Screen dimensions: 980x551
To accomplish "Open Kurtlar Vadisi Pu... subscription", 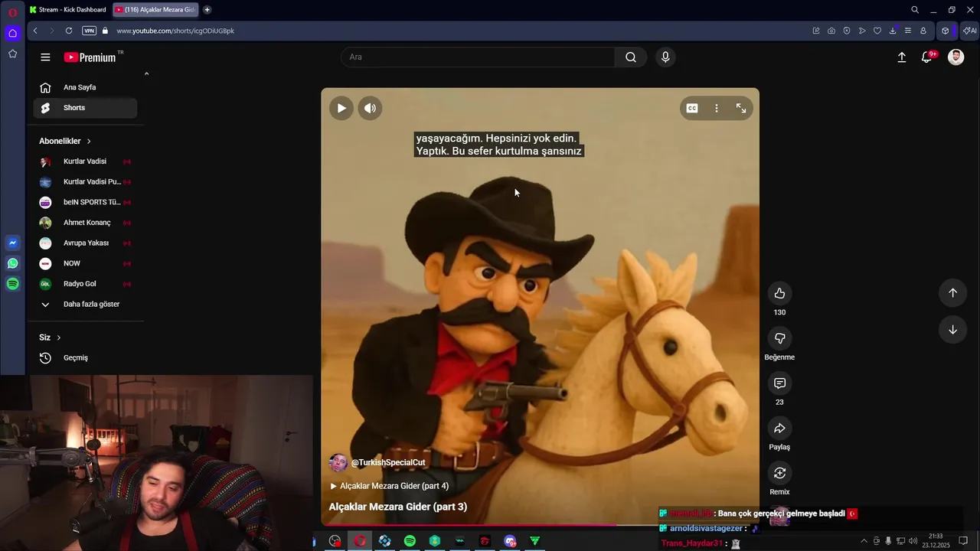I will (x=85, y=182).
